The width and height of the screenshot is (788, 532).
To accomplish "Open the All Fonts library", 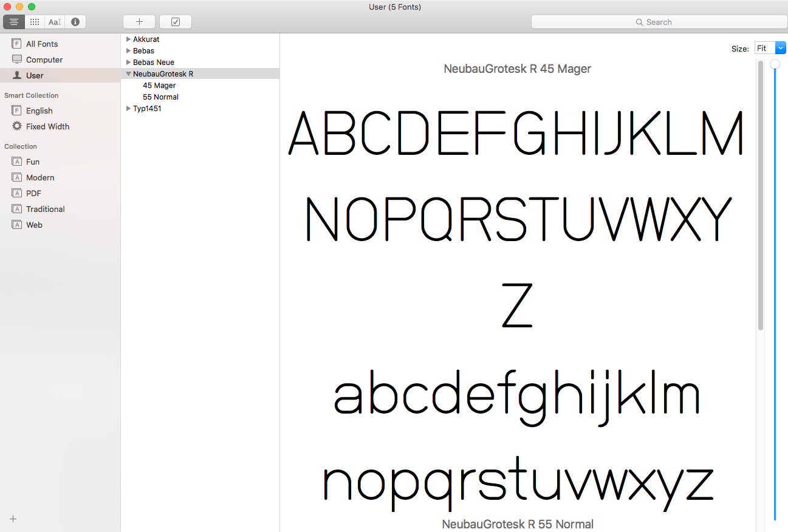I will coord(42,44).
